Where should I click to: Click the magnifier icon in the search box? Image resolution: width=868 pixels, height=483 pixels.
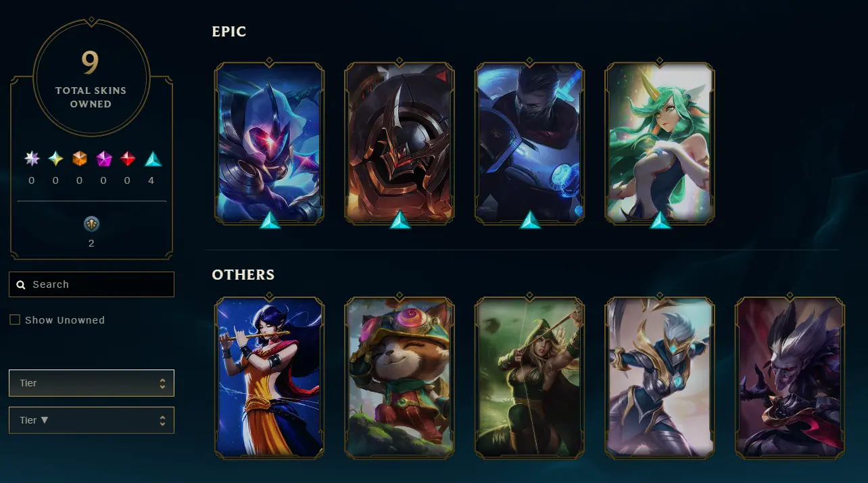click(21, 284)
